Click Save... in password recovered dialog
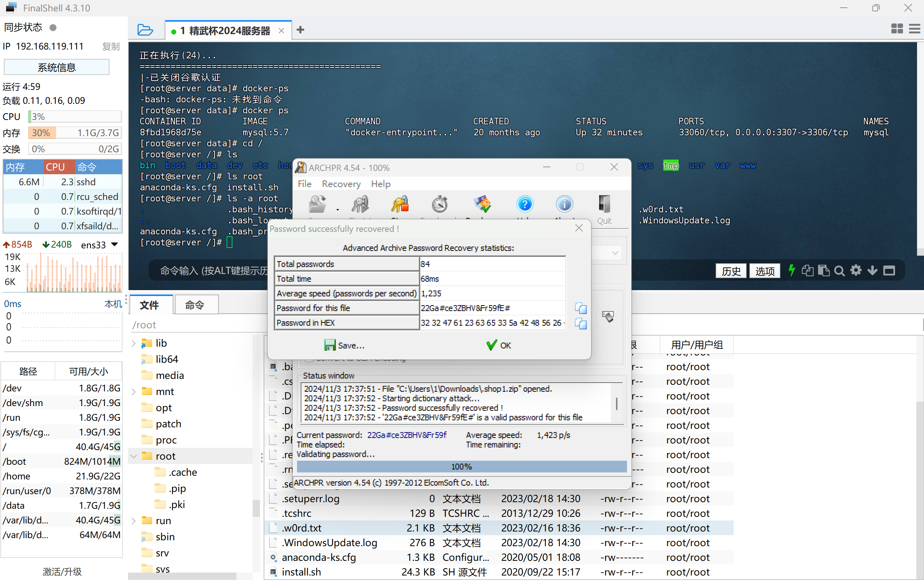Image resolution: width=924 pixels, height=581 pixels. pyautogui.click(x=344, y=345)
